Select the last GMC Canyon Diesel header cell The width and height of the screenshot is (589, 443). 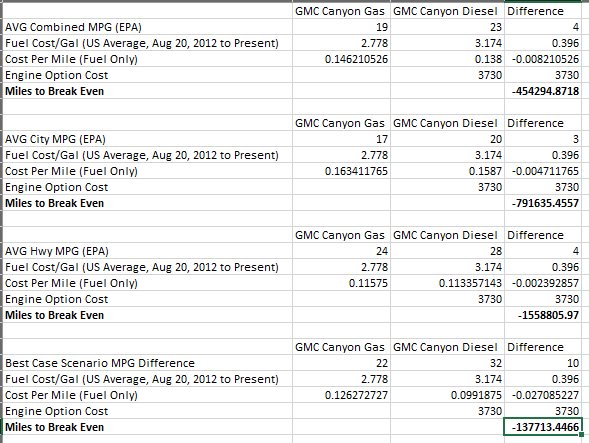click(447, 347)
